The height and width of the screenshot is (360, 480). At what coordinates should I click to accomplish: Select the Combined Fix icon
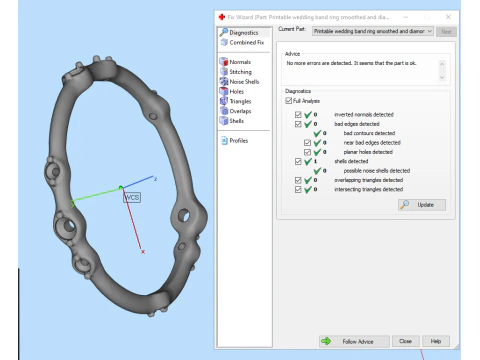(x=224, y=42)
